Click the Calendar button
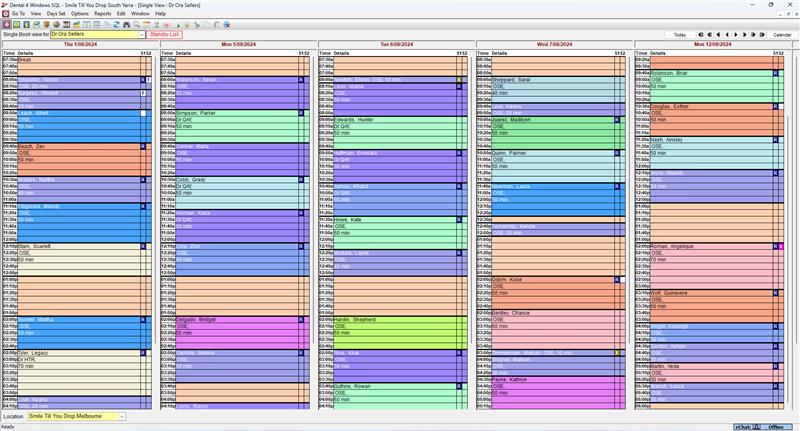 point(782,35)
